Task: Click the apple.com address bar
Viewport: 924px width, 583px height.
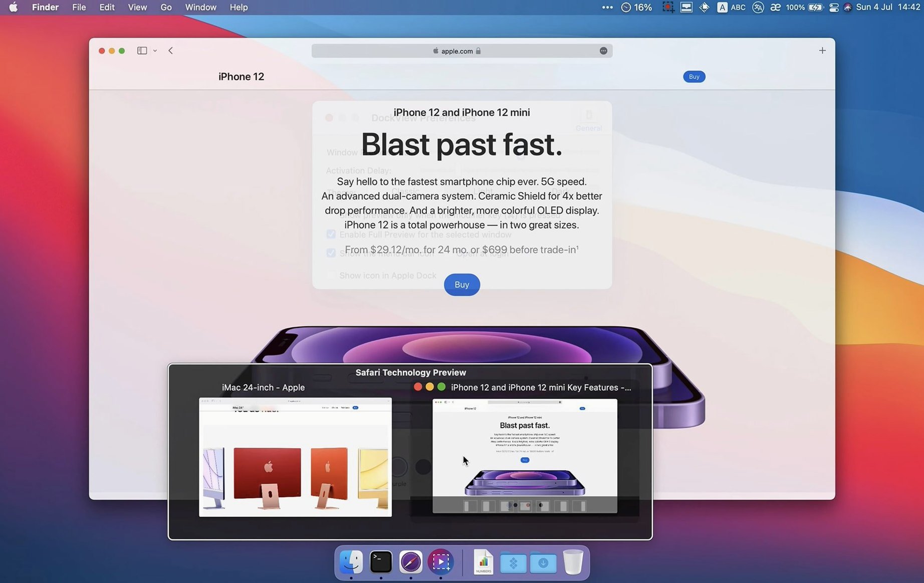Action: tap(461, 51)
